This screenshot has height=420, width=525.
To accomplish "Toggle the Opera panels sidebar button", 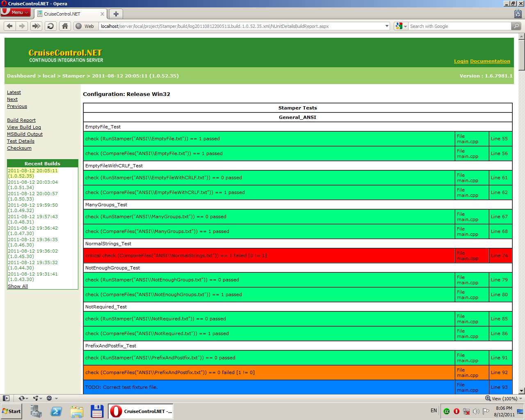I will point(6,398).
